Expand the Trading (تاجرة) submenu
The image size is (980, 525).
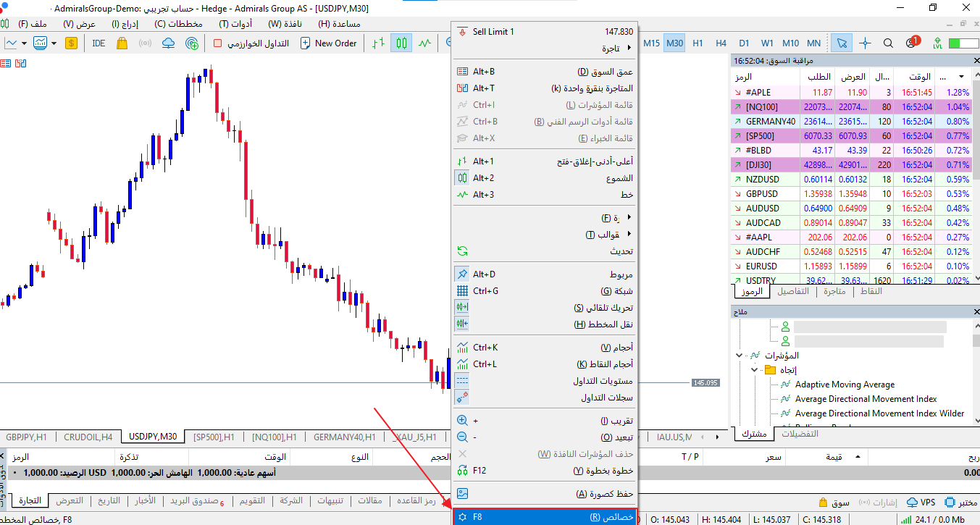(x=544, y=49)
